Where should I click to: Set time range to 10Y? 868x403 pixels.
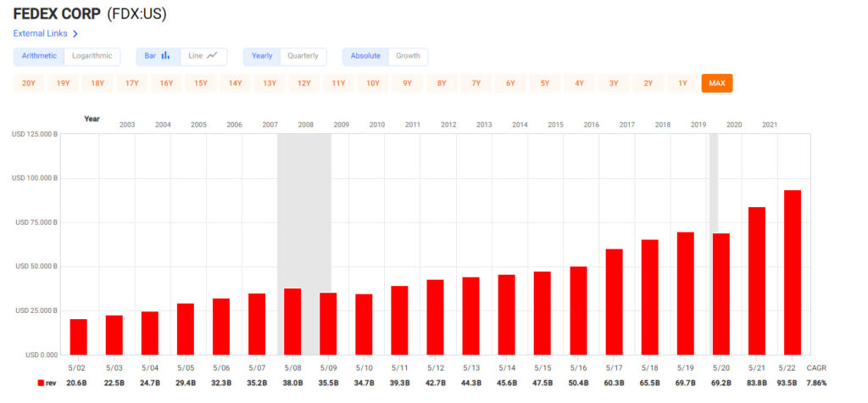click(x=373, y=83)
